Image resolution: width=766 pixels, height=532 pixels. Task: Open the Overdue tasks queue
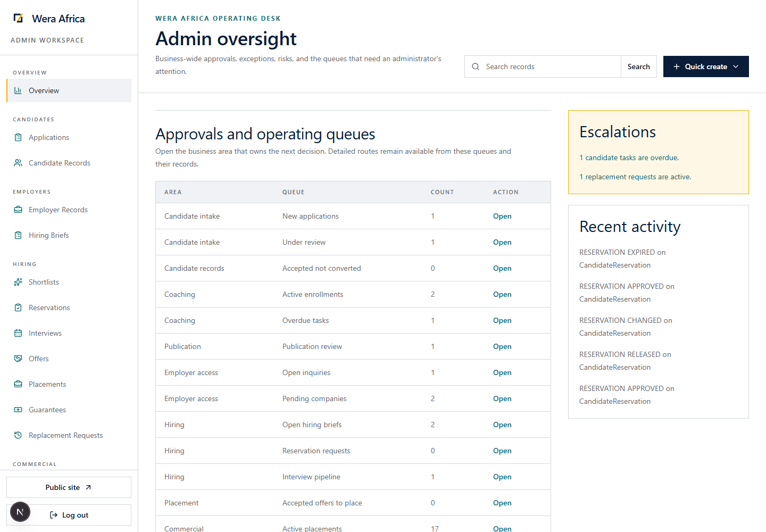[502, 320]
